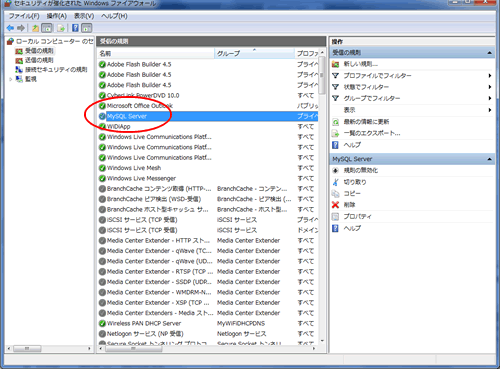Open the 表示 submenu in actions pane
This screenshot has height=373, width=500.
(x=412, y=110)
